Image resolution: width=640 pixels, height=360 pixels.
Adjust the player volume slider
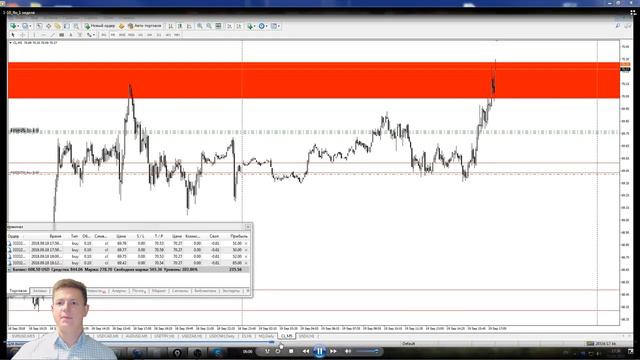pos(367,351)
